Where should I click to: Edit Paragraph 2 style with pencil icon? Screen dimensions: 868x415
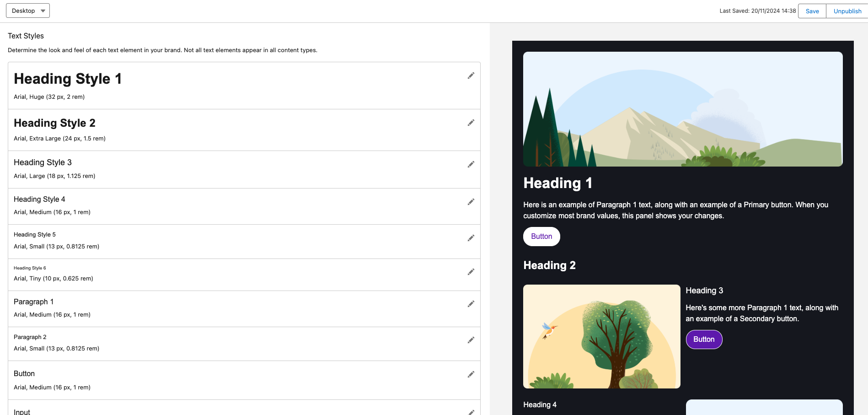point(471,340)
